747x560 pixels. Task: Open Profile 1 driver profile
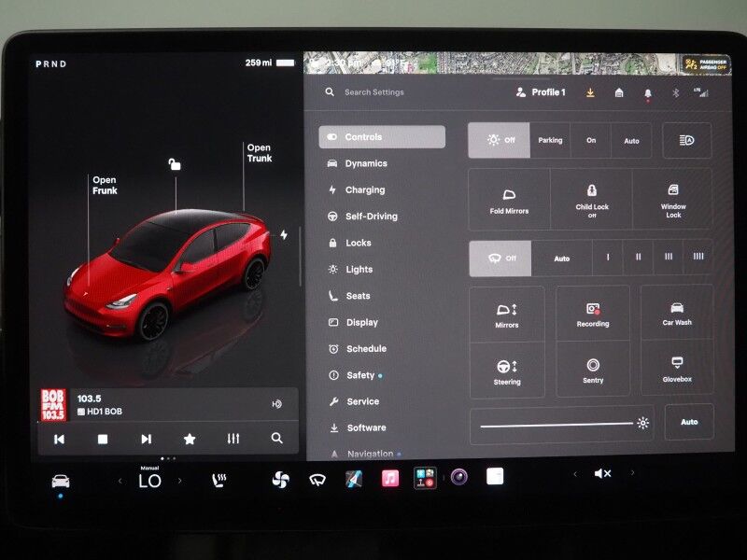coord(541,92)
